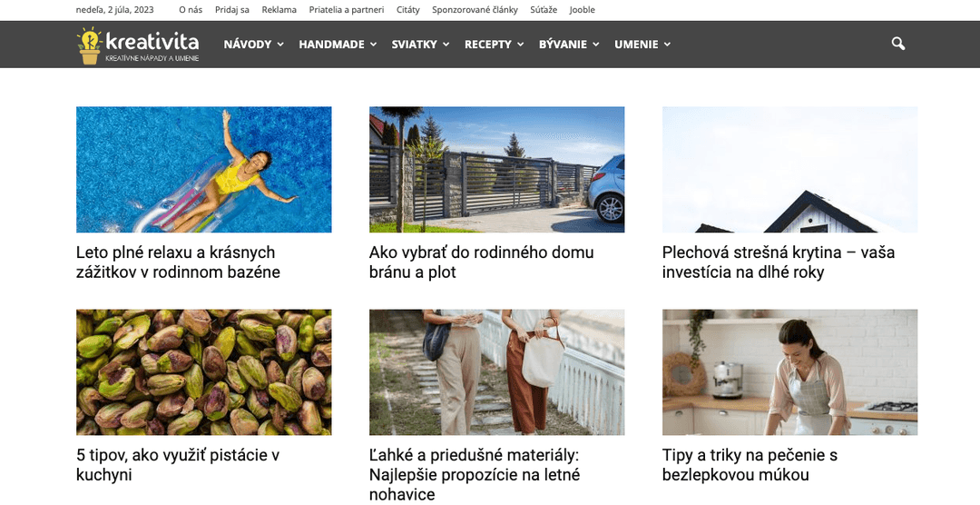Go to the O nás page
Screen dimensions: 980x505
tap(191, 10)
